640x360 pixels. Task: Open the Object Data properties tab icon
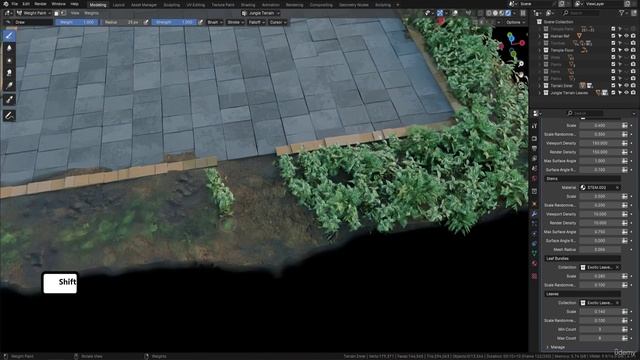(534, 253)
